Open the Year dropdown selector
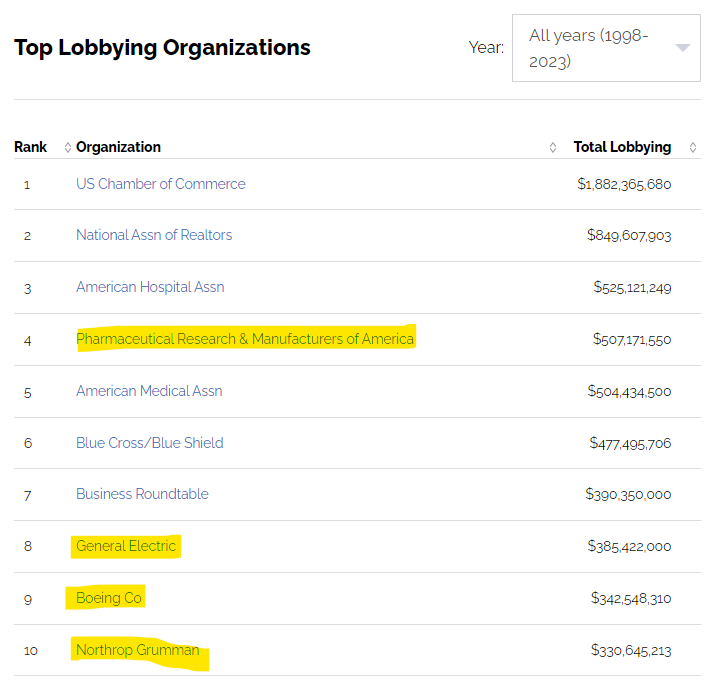714x683 pixels. (605, 48)
